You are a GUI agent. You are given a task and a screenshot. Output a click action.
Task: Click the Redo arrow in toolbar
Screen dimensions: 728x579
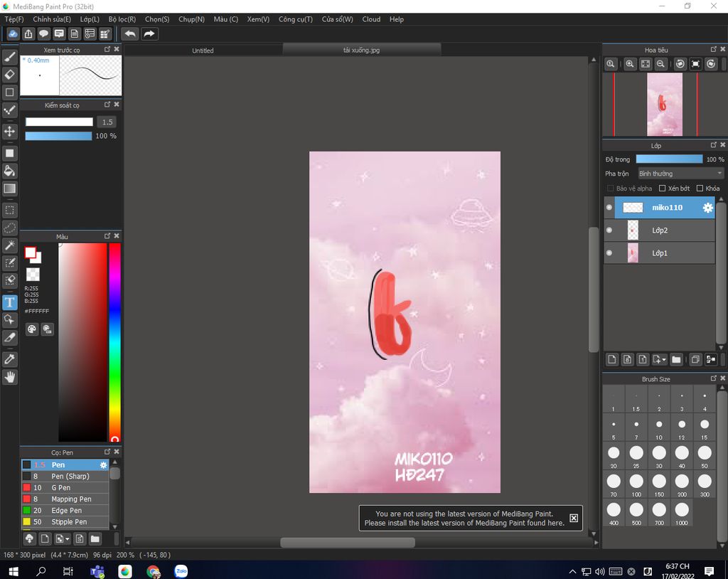[149, 34]
